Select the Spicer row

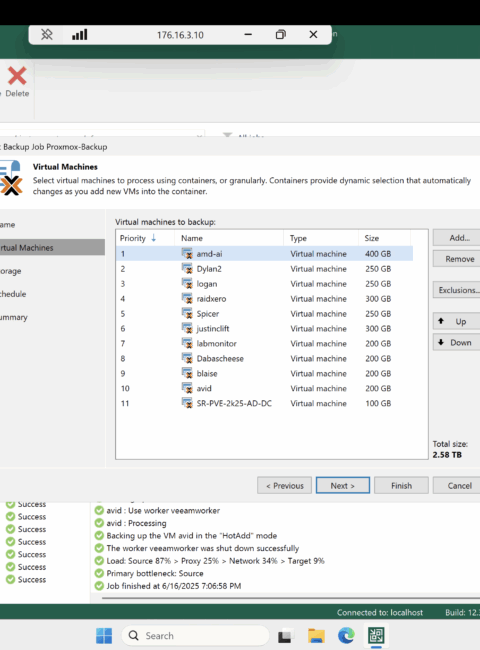pos(264,313)
